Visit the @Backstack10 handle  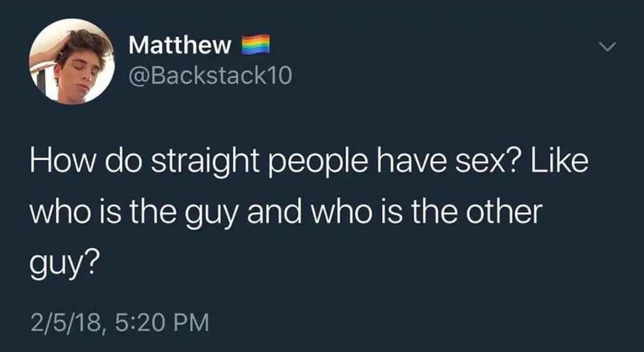210,76
